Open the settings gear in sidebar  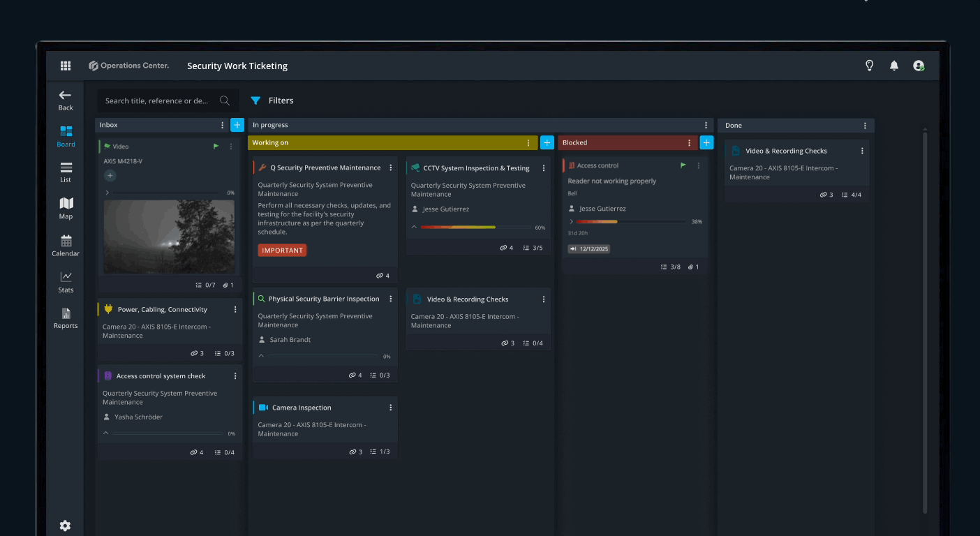point(65,526)
